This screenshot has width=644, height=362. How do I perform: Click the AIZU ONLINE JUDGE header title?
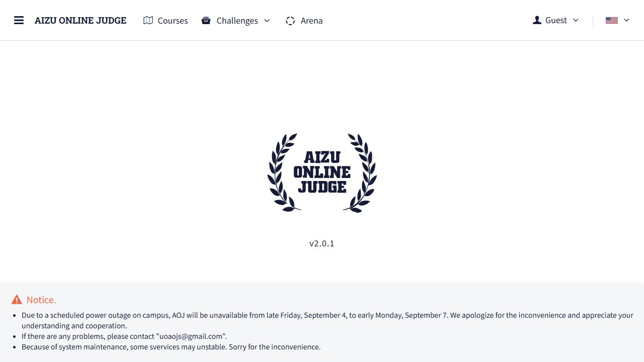pos(80,20)
